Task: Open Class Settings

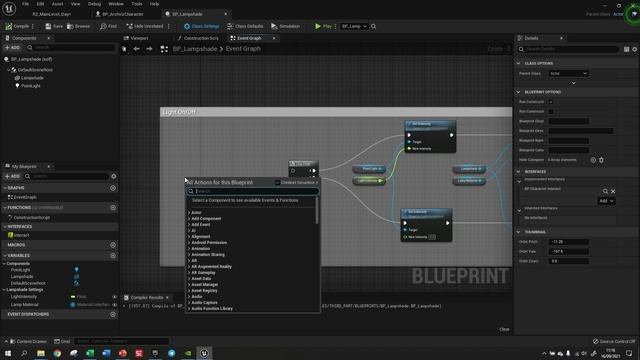Action: pyautogui.click(x=201, y=26)
